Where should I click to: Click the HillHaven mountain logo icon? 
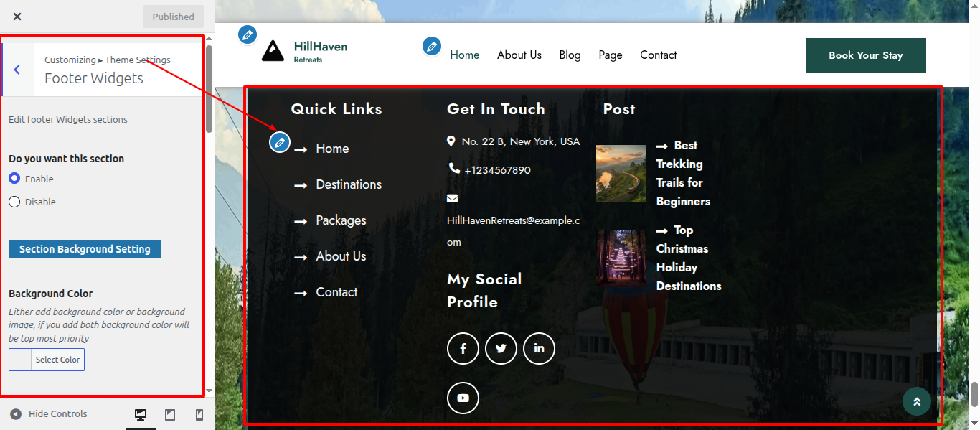coord(273,51)
